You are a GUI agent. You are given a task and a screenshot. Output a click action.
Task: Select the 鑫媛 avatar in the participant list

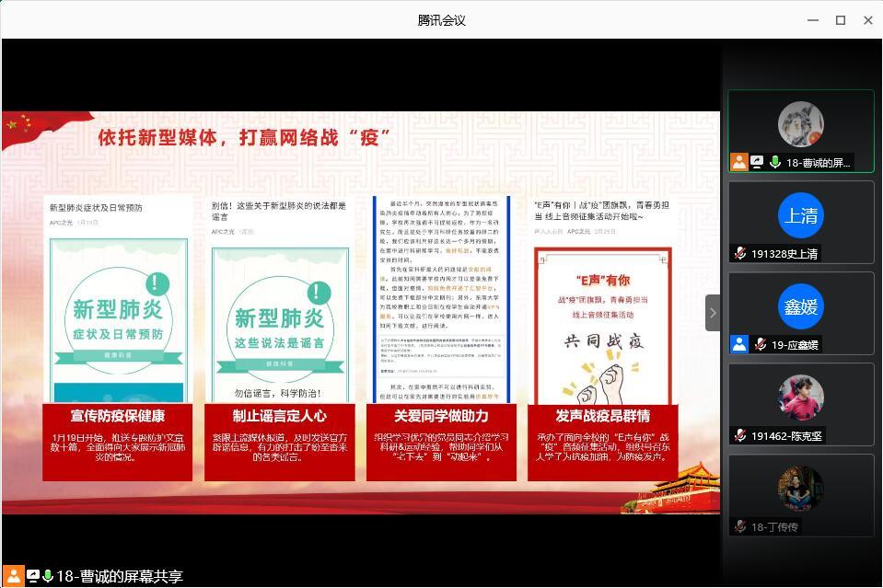point(800,306)
